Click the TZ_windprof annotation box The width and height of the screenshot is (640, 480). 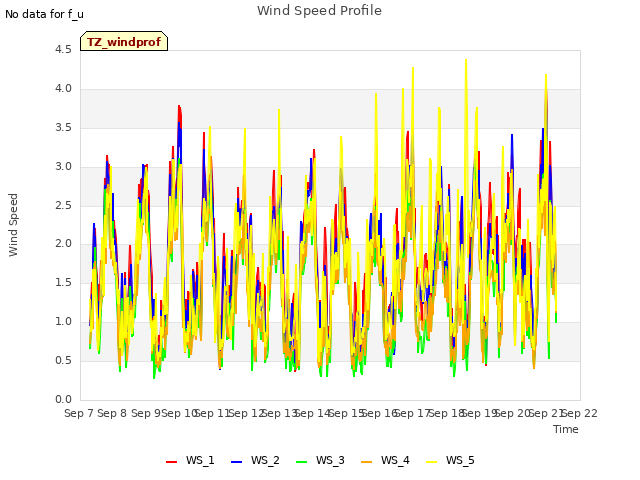(x=124, y=41)
